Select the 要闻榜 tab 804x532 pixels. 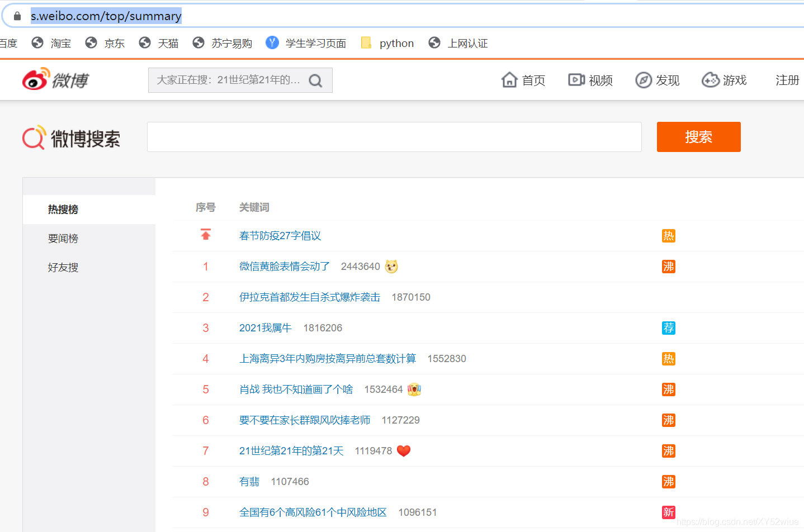click(63, 239)
